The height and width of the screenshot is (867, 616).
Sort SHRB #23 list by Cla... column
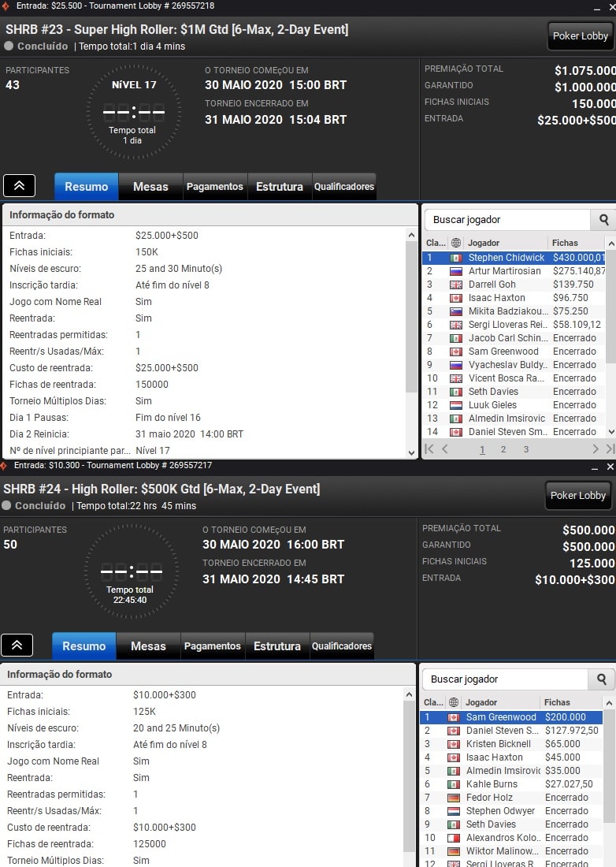click(x=436, y=243)
